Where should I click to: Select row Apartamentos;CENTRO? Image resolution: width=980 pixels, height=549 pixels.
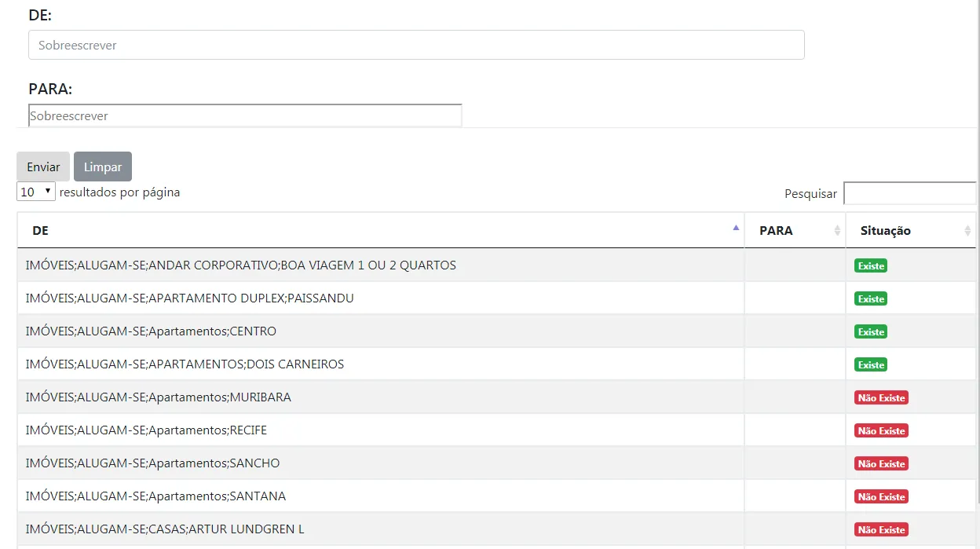click(496, 331)
